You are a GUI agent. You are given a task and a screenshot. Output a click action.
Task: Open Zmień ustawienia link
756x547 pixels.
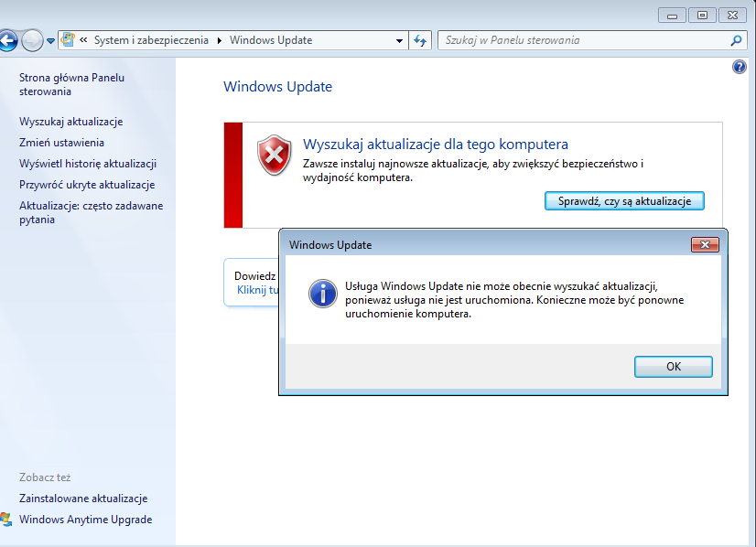[x=61, y=143]
